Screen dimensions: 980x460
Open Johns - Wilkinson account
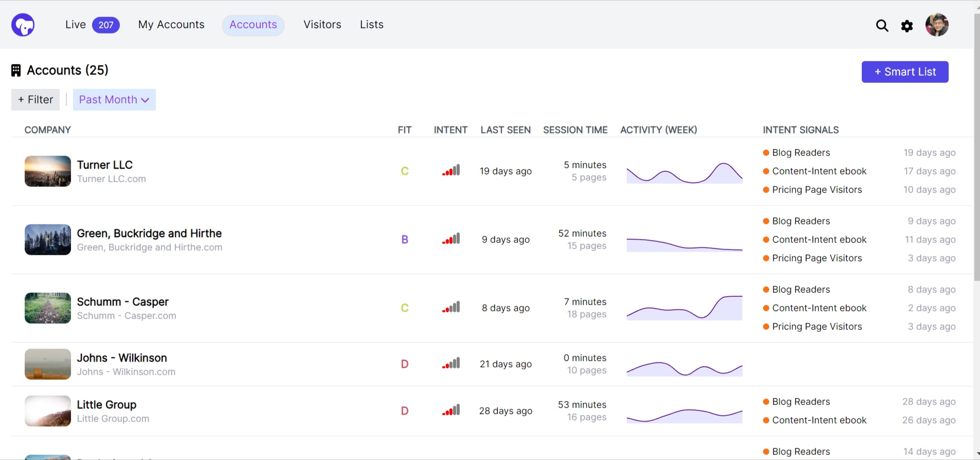[x=122, y=358]
